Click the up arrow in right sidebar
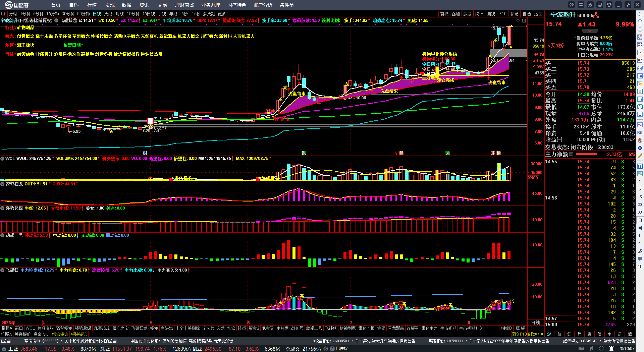The width and height of the screenshot is (644, 352). tap(640, 22)
